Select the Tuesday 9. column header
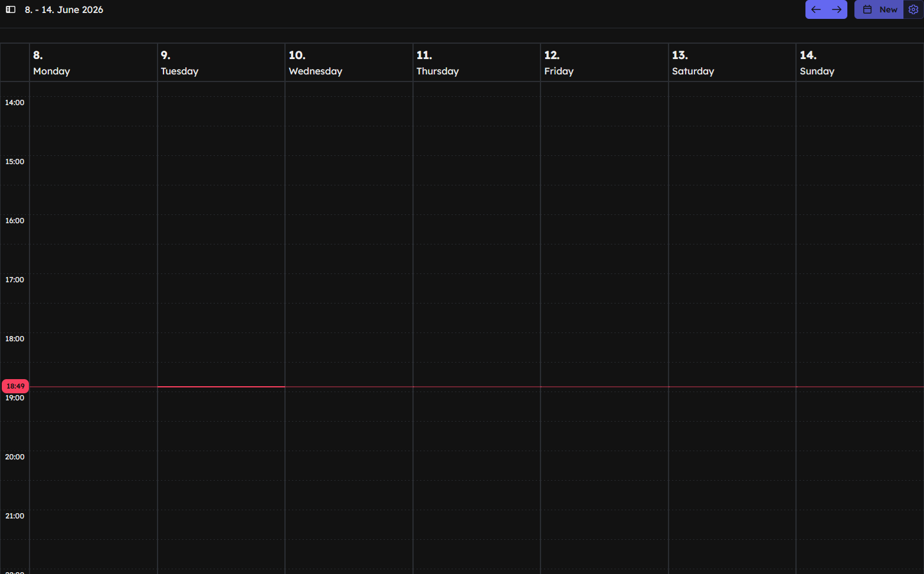The image size is (924, 574). [x=221, y=63]
